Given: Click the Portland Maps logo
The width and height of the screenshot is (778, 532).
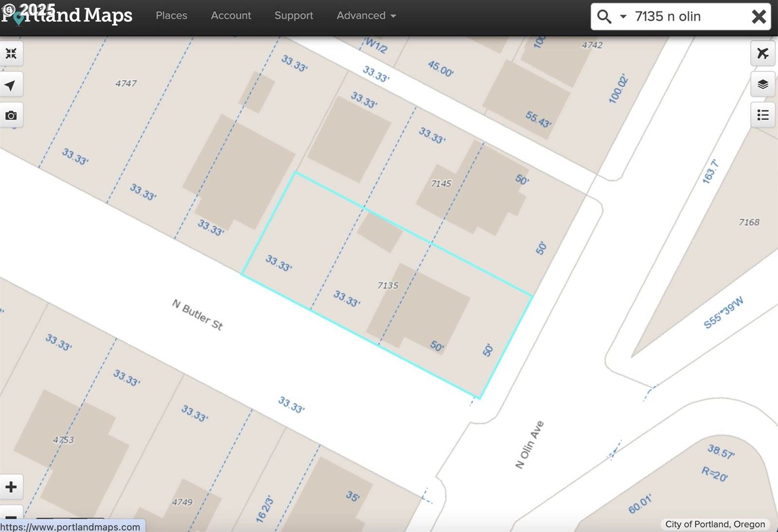Looking at the screenshot, I should [x=68, y=16].
